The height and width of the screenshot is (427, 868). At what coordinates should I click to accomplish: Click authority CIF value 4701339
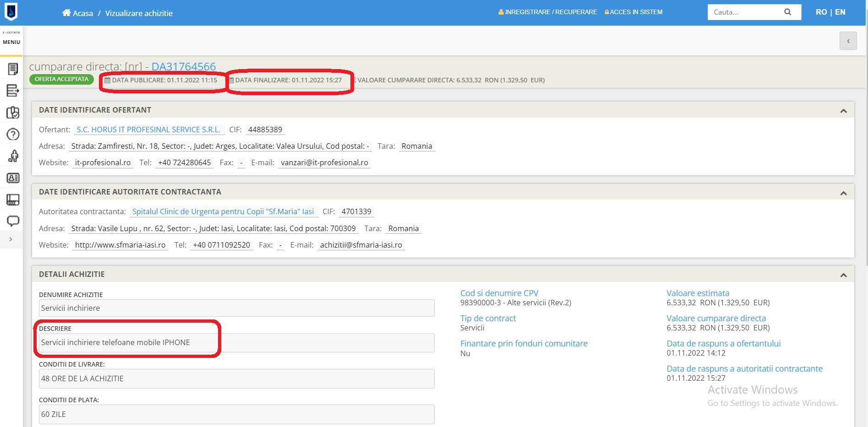(x=356, y=211)
